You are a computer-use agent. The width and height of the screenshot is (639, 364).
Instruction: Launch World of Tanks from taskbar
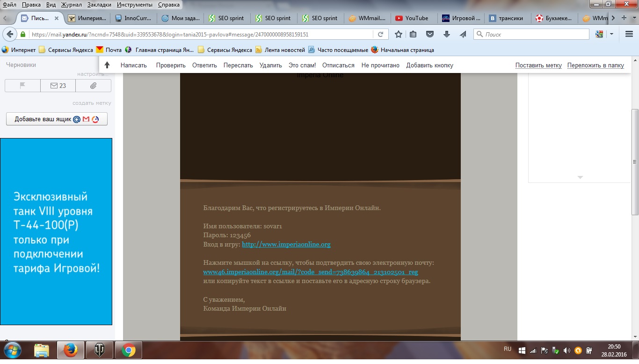point(100,350)
